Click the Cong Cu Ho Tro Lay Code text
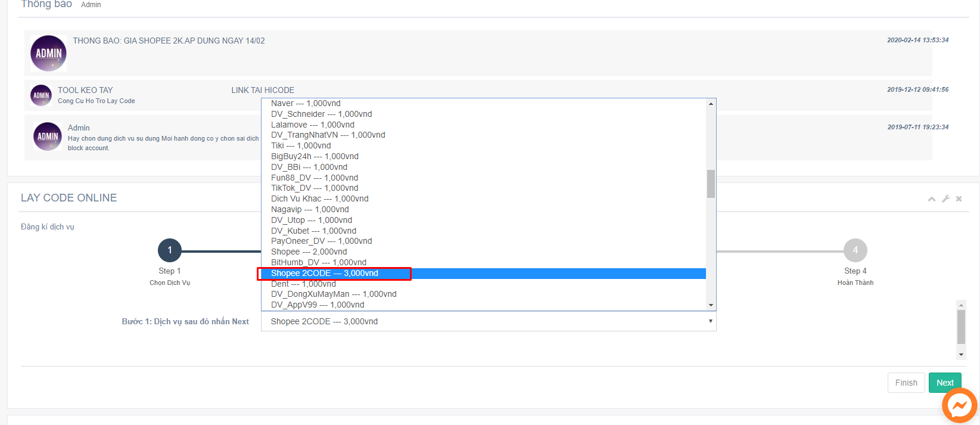 97,101
